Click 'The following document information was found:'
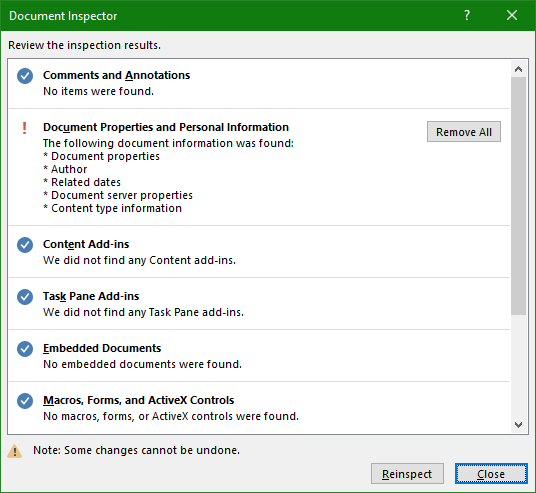Image resolution: width=536 pixels, height=493 pixels. point(169,143)
